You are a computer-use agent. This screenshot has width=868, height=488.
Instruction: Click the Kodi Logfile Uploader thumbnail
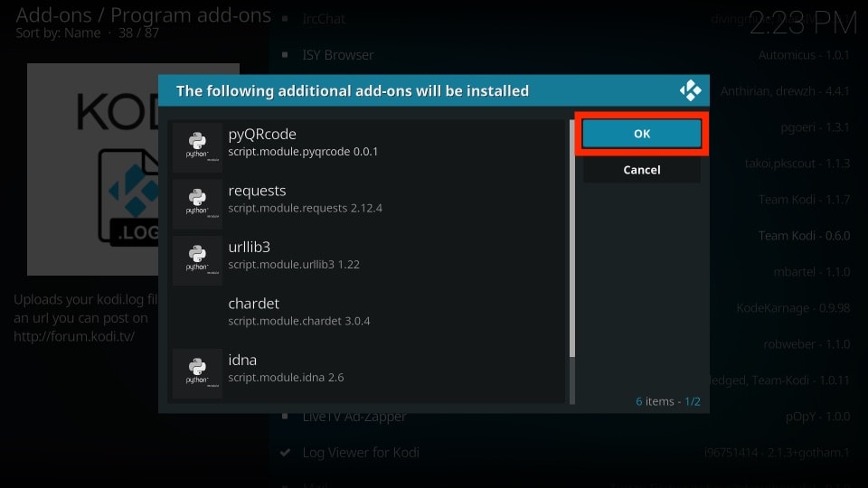93,169
